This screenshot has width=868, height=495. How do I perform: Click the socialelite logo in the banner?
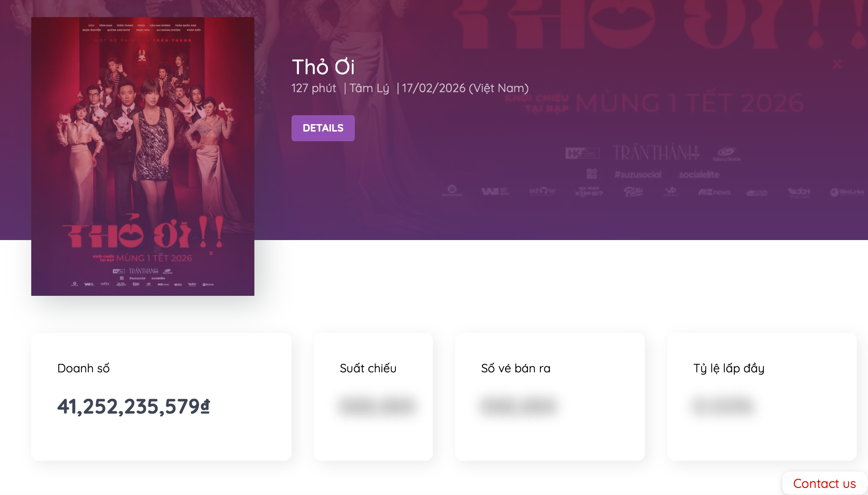[x=699, y=175]
